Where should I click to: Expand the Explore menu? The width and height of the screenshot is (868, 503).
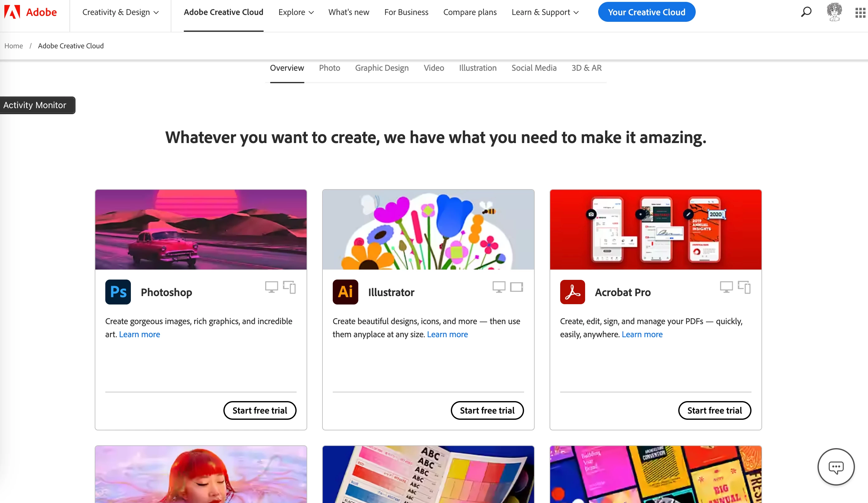(x=296, y=12)
